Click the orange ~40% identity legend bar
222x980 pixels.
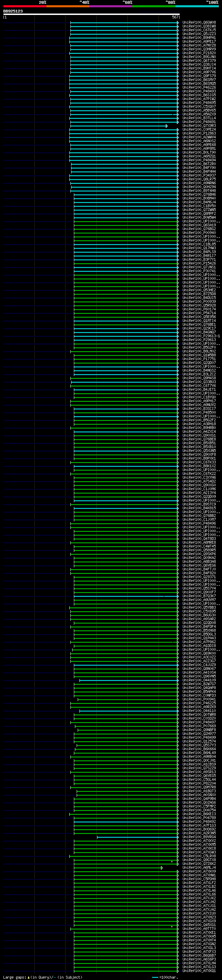(x=68, y=6)
